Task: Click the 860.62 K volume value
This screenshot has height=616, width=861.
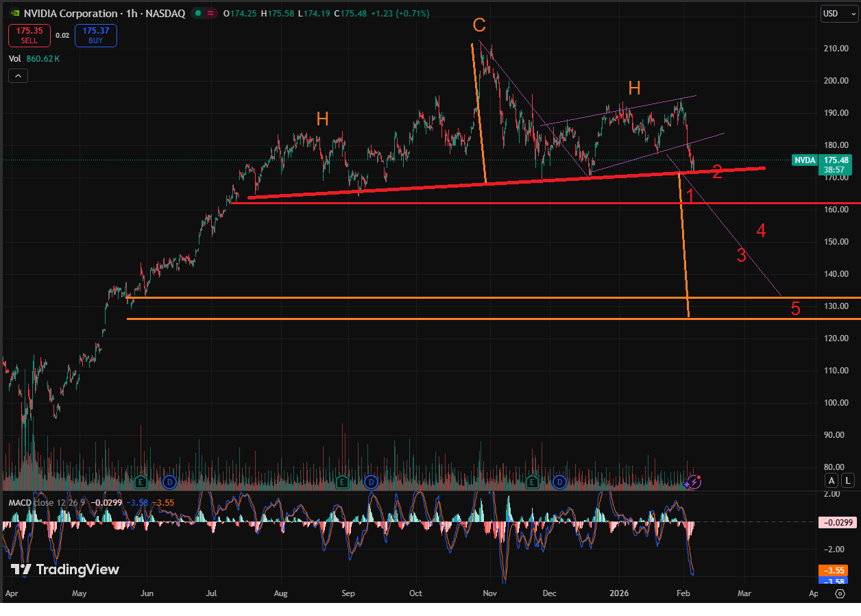Action: [x=43, y=59]
